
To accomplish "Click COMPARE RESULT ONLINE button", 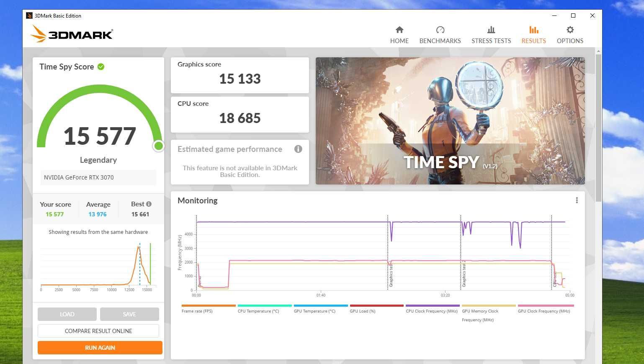I will tap(98, 331).
